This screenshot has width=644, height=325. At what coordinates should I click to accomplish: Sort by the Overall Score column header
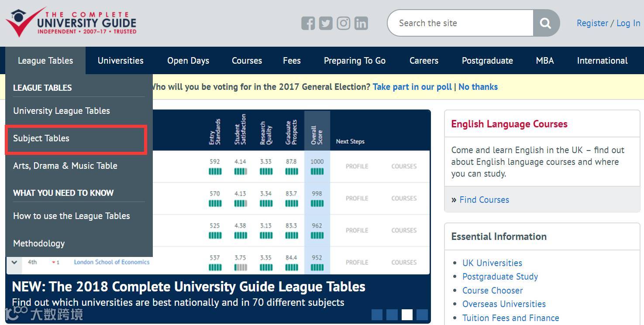coord(317,135)
